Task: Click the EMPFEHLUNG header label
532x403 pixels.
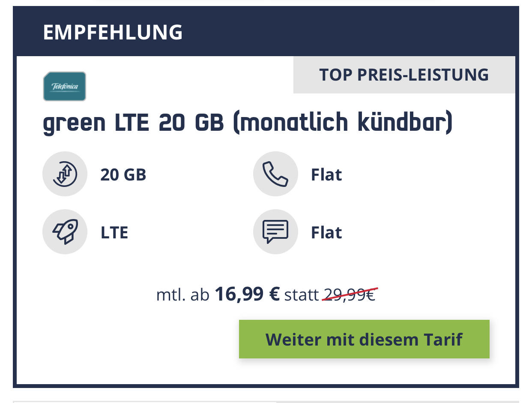Action: coord(113,33)
